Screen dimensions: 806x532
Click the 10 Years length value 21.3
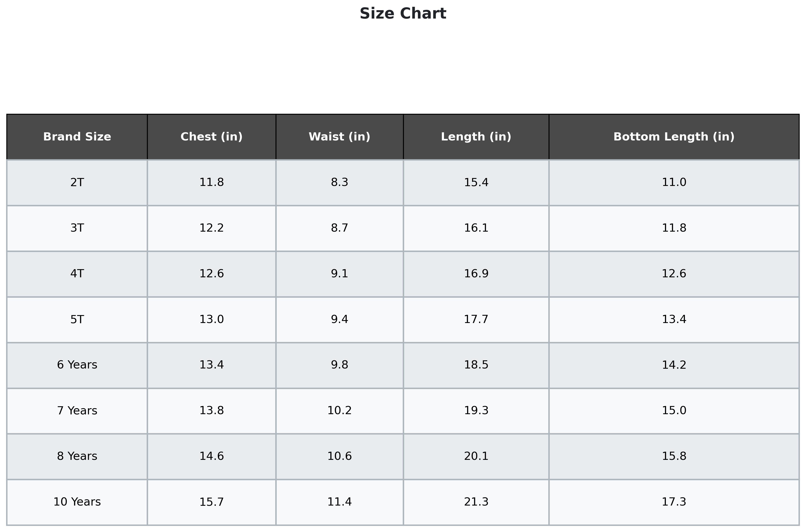[476, 502]
